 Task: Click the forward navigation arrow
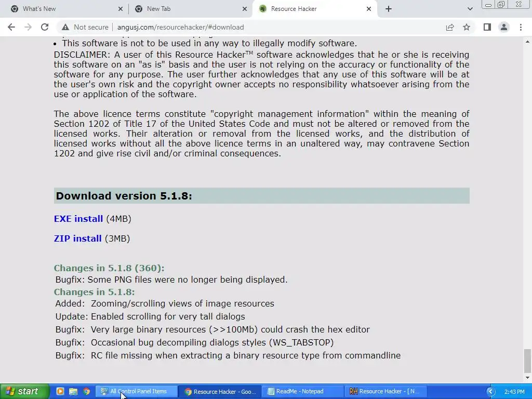pyautogui.click(x=28, y=27)
